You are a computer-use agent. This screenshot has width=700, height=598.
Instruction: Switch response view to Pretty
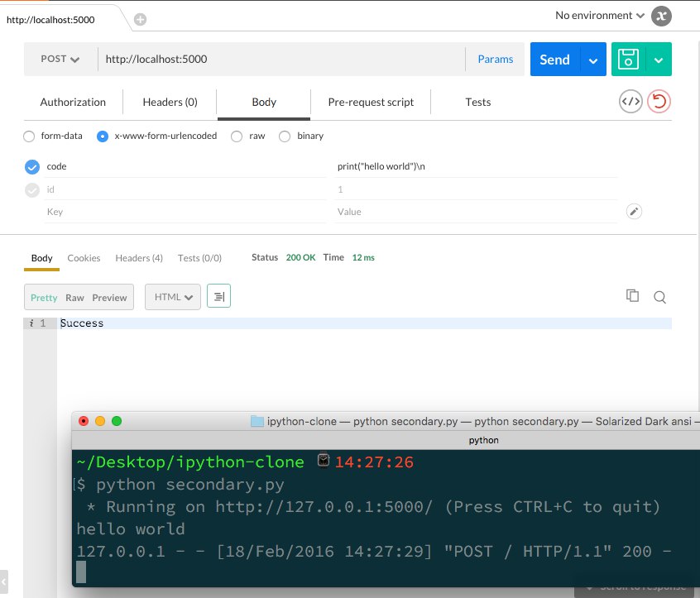[44, 298]
